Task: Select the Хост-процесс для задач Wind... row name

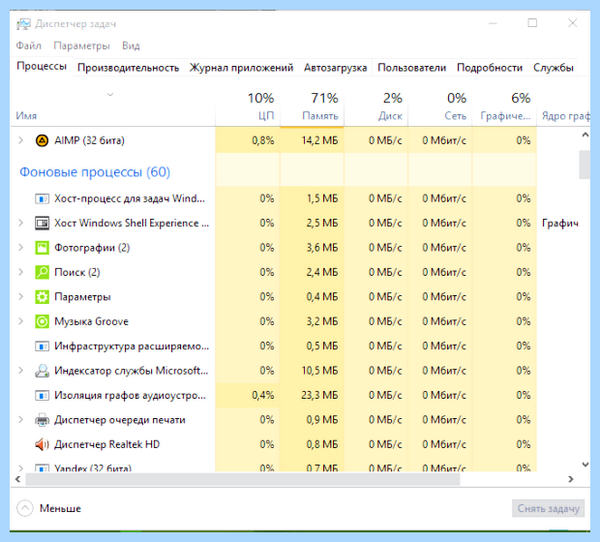Action: point(130,199)
